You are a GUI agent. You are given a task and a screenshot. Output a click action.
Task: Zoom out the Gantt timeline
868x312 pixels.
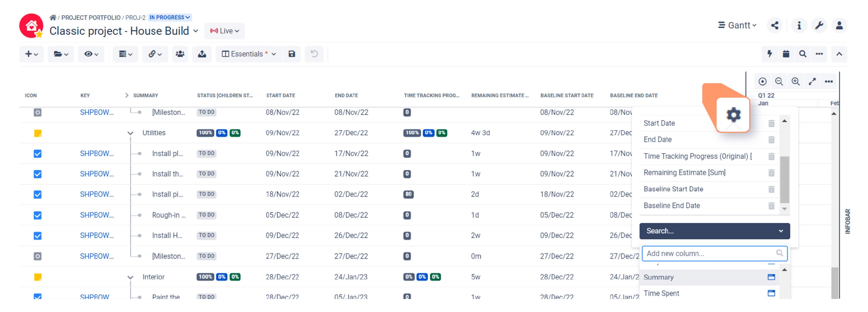tap(779, 82)
